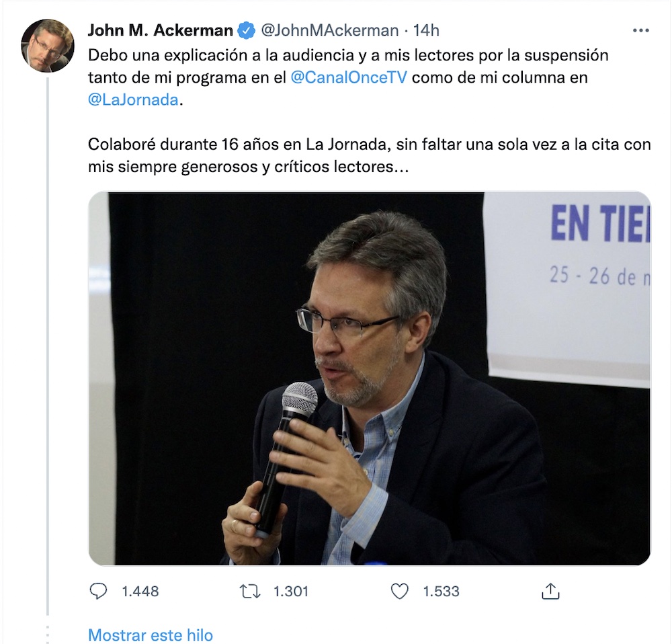Screen dimensions: 672x644
Task: Open the John M. Ackerman display name
Action: [x=161, y=30]
